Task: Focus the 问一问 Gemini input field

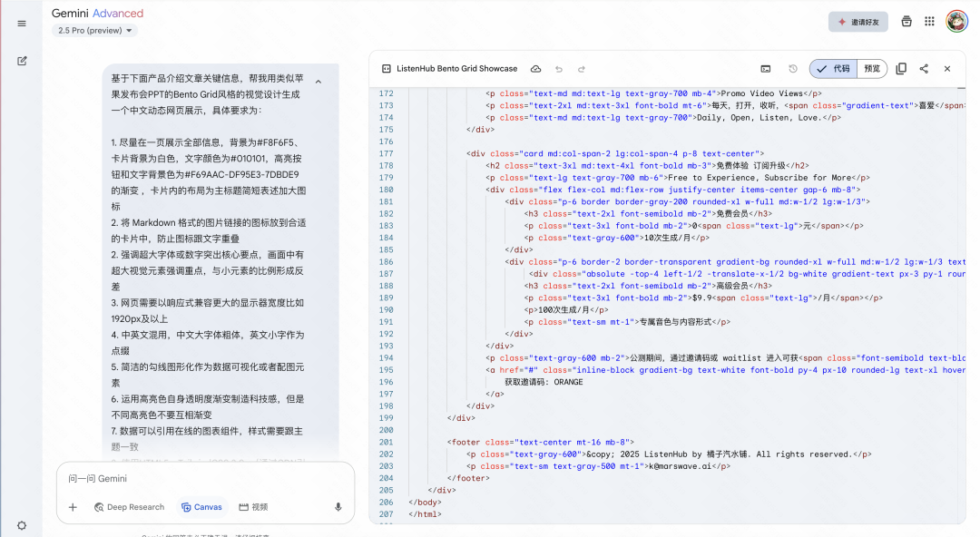Action: [x=205, y=479]
